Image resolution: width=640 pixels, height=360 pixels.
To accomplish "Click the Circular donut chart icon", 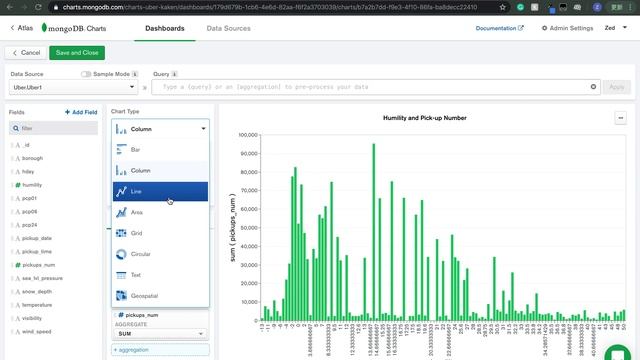I will point(121,254).
